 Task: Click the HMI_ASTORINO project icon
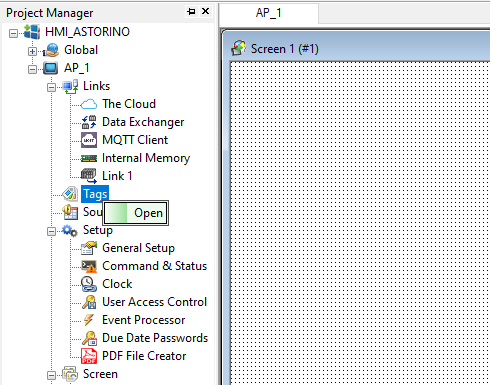point(32,32)
